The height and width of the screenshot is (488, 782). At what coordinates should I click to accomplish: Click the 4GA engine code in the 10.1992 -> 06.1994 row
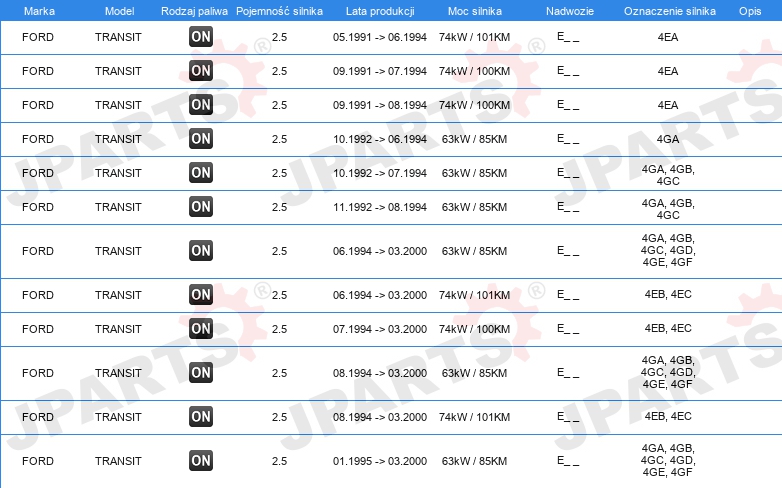668,139
